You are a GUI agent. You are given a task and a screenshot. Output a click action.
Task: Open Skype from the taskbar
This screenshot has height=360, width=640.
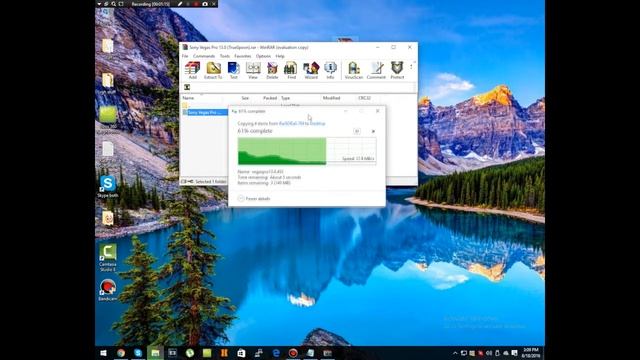click(138, 353)
